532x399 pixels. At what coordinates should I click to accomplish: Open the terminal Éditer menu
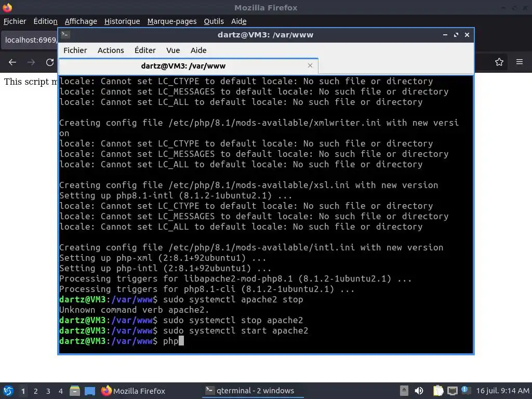pyautogui.click(x=145, y=50)
